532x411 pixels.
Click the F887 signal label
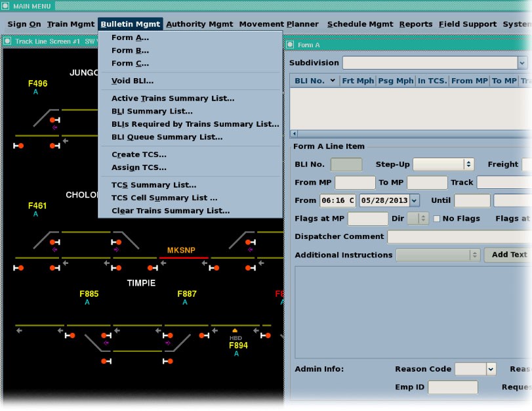[x=186, y=294]
